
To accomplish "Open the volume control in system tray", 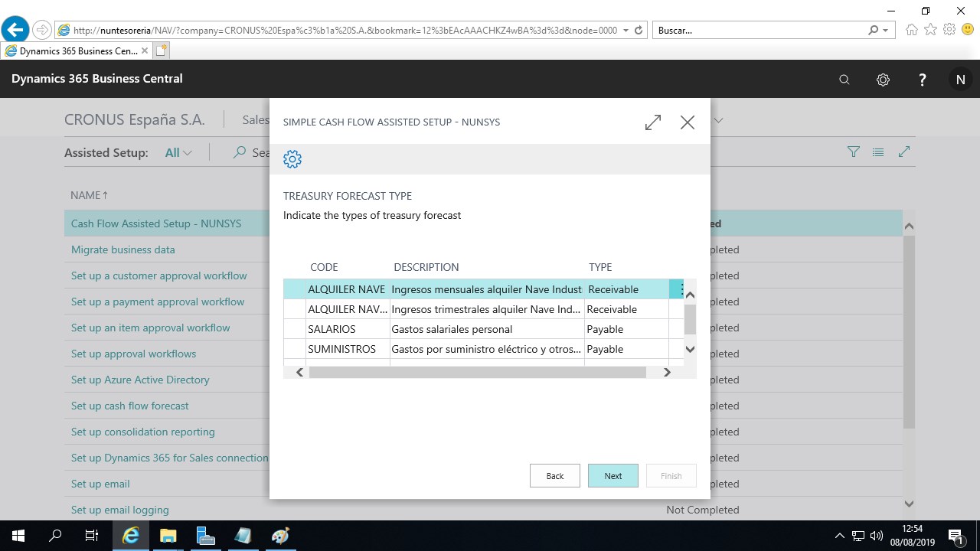I will coord(877,536).
